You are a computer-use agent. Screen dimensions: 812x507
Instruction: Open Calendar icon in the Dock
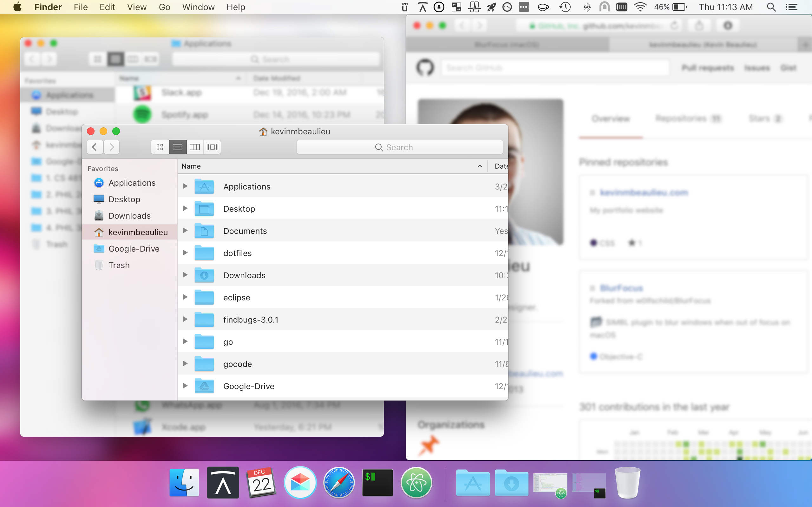point(261,483)
